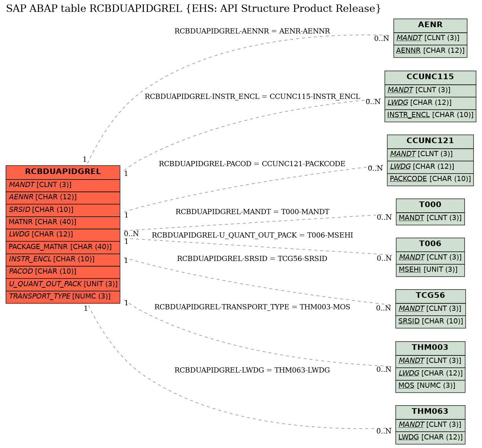Click LWDG [CHAR (12)] in RCBDUAPIDGREL
This screenshot has width=482, height=448.
click(63, 235)
